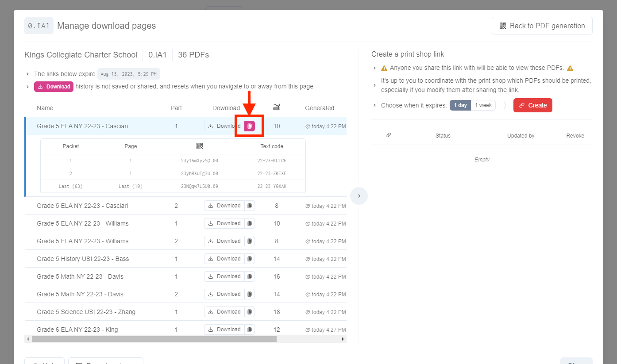This screenshot has height=364, width=617.
Task: Expand the print shop coordination note
Action: pyautogui.click(x=374, y=85)
